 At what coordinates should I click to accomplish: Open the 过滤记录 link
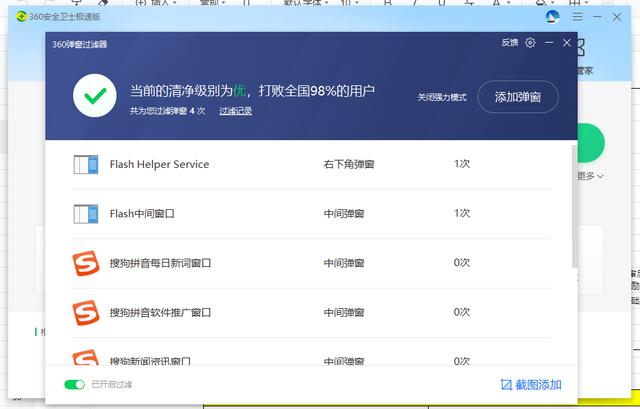235,111
